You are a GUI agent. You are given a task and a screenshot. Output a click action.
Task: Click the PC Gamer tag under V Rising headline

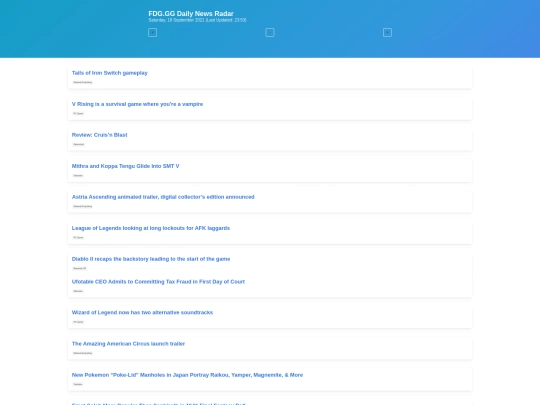(78, 113)
